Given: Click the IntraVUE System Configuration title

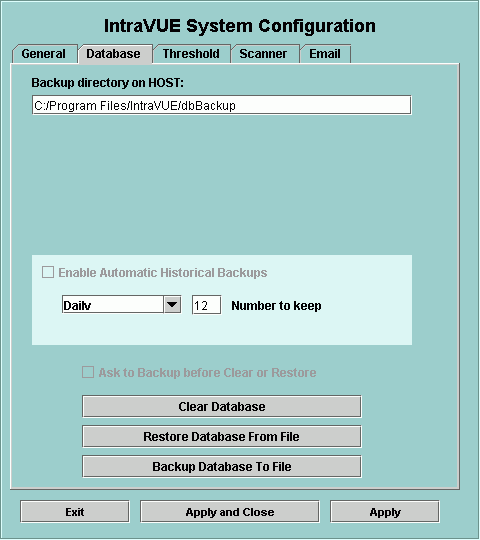Looking at the screenshot, I should click(x=240, y=26).
